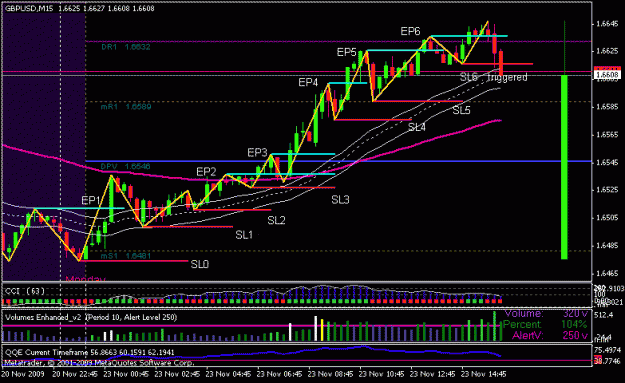The width and height of the screenshot is (625, 383).
Task: Select the 1.6505 price axis value
Action: 607,218
